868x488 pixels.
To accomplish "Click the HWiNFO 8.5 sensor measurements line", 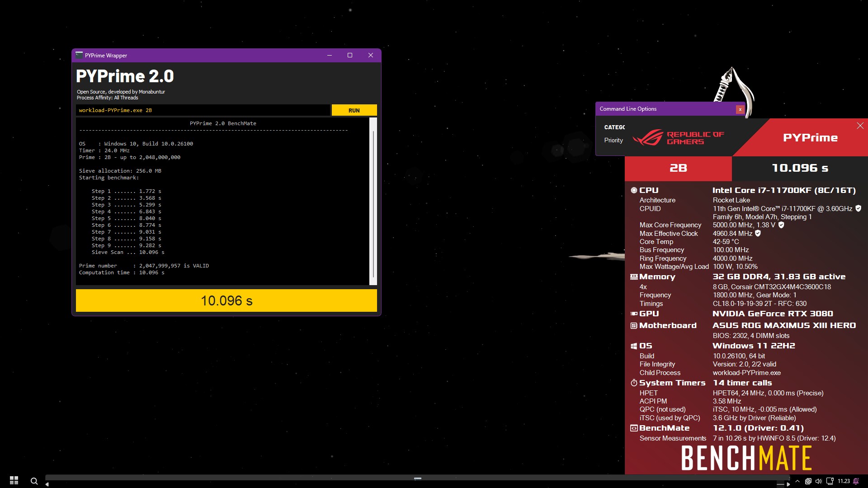I will 774,438.
